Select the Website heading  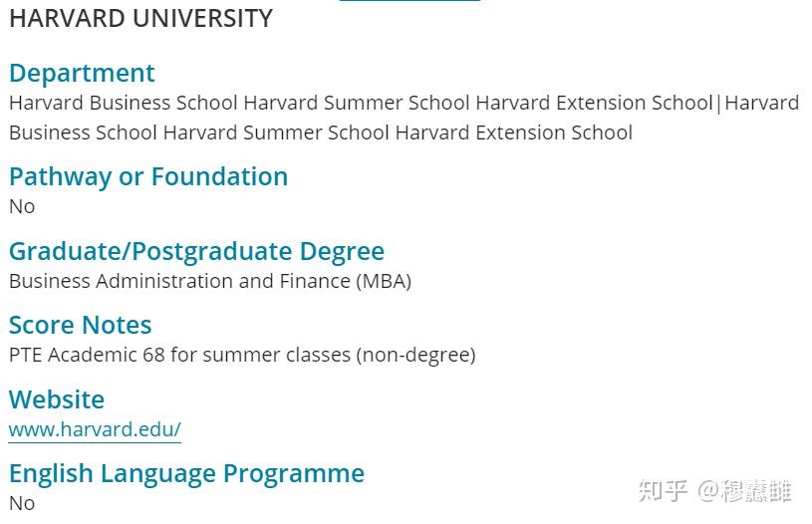(57, 399)
